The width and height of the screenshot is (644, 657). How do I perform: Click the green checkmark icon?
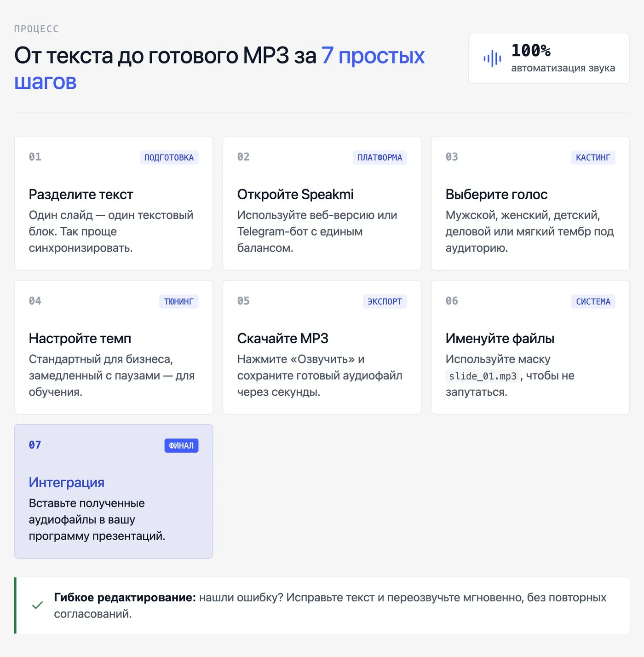[38, 605]
